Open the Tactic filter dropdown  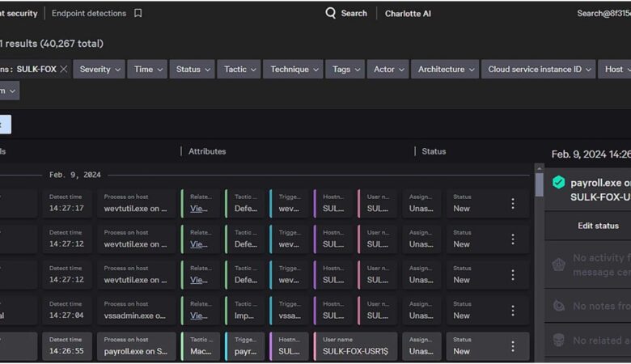[239, 70]
